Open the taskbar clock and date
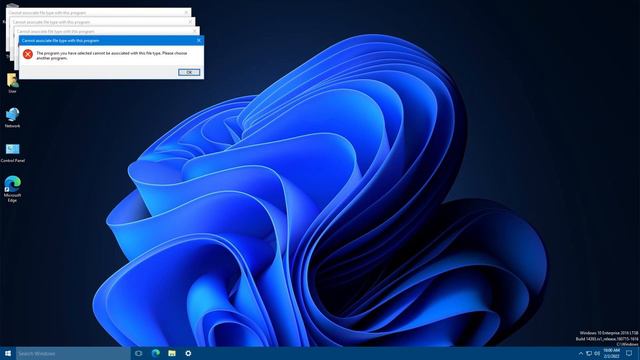640x360 pixels. (x=611, y=353)
